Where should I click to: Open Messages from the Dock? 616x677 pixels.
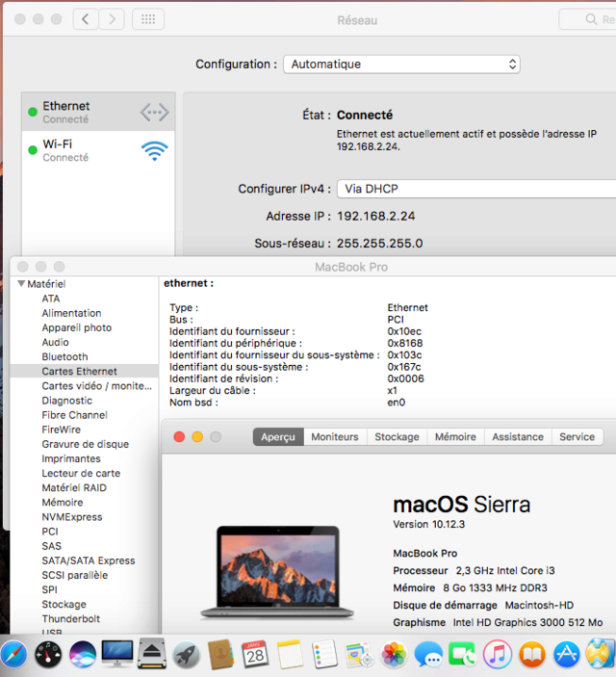(428, 655)
